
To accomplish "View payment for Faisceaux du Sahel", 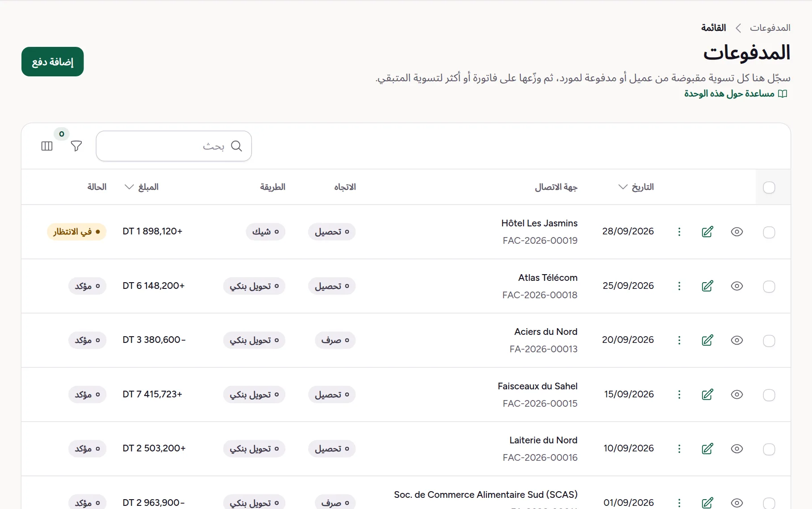I will [x=737, y=395].
